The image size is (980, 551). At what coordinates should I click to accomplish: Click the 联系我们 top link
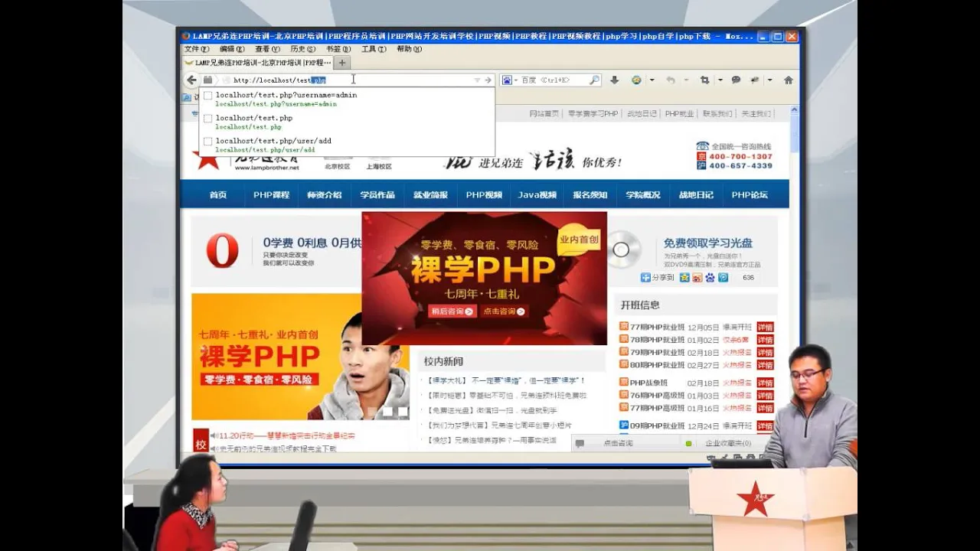coord(717,113)
